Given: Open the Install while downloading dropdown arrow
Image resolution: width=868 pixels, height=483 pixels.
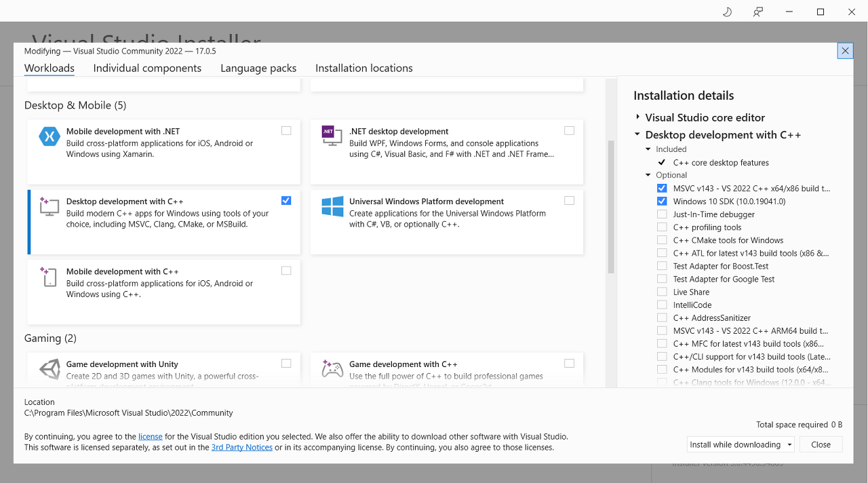Looking at the screenshot, I should point(789,445).
